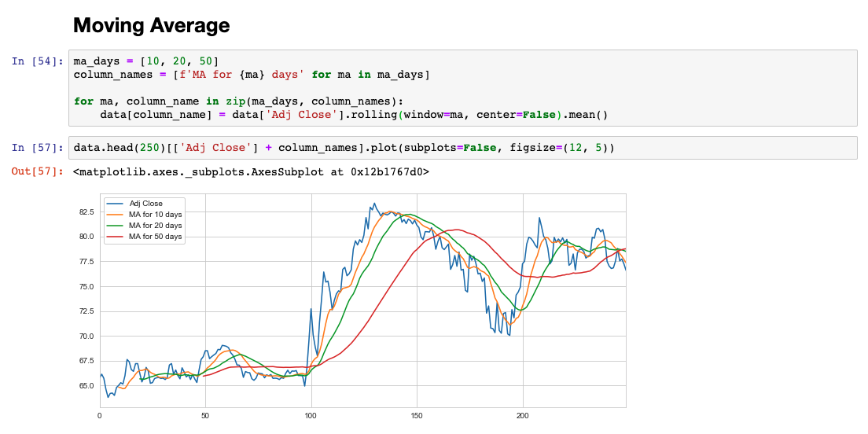Screen dimensions: 868x434
Task: Click the MA for 10 days legend entry
Action: [155, 214]
